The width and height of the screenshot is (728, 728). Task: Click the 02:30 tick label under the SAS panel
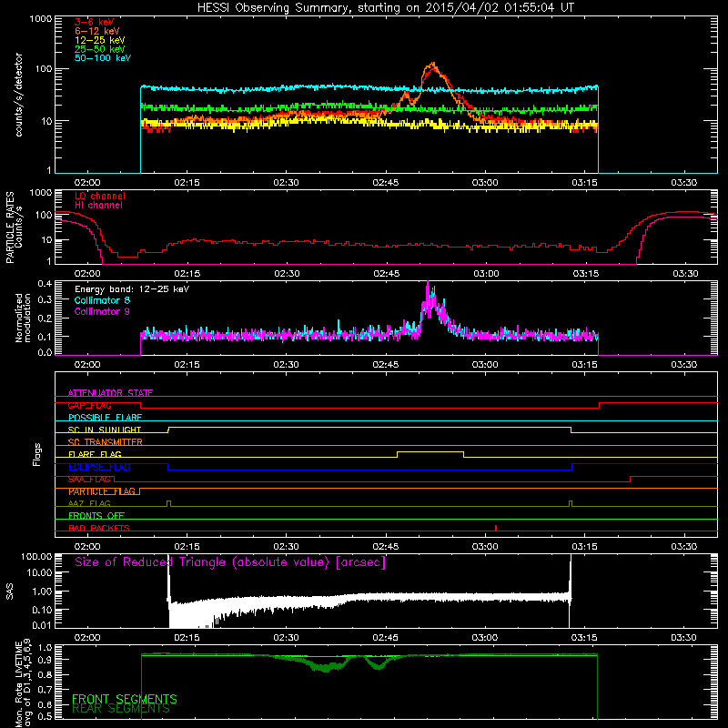coord(286,638)
